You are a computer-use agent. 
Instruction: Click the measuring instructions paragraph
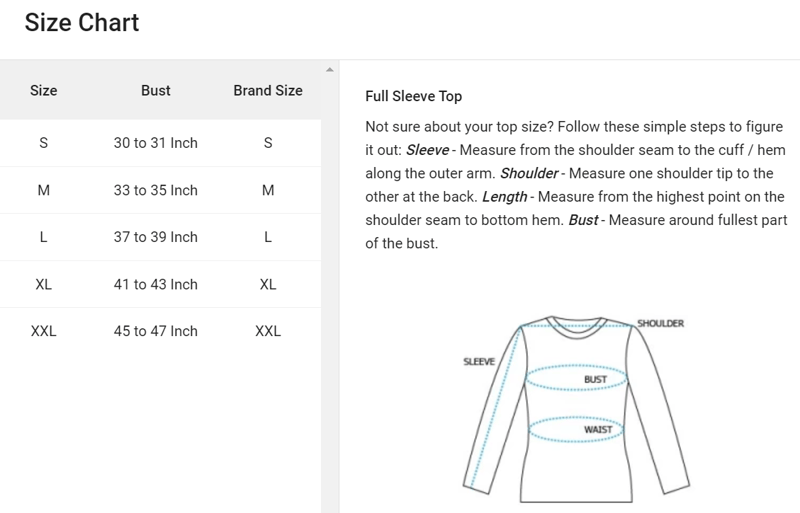576,185
